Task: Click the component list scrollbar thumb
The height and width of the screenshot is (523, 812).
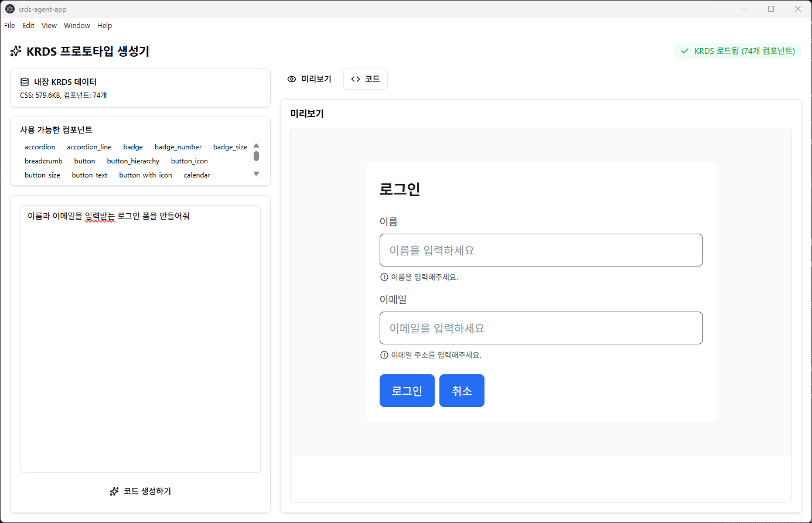Action: pyautogui.click(x=256, y=156)
